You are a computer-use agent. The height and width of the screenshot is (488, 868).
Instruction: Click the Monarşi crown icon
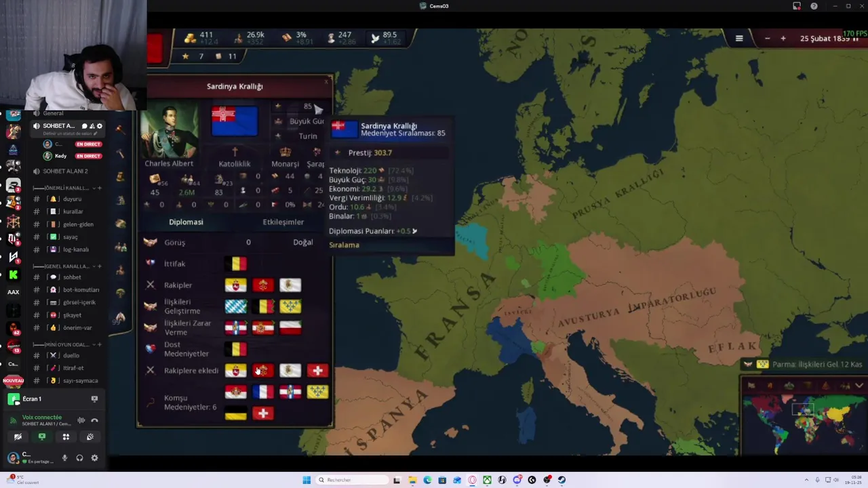click(285, 152)
